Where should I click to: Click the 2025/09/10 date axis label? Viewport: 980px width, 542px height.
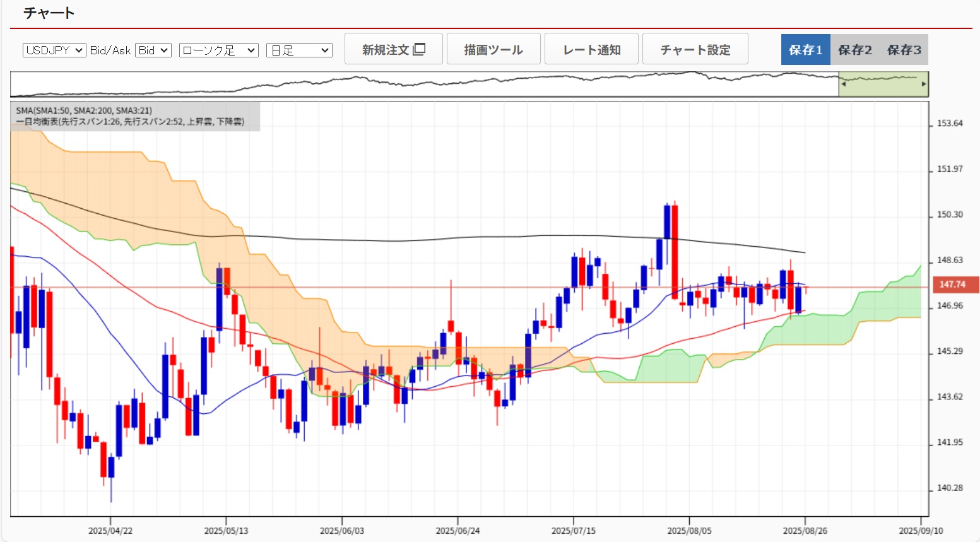click(x=921, y=531)
